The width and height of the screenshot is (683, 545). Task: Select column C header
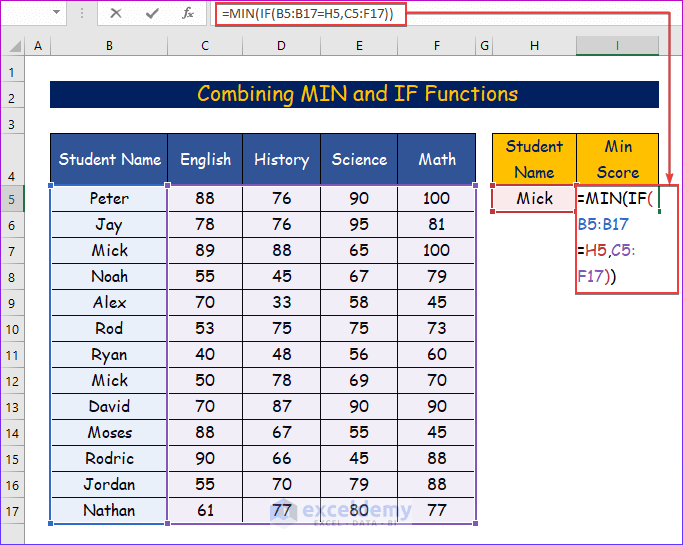205,46
